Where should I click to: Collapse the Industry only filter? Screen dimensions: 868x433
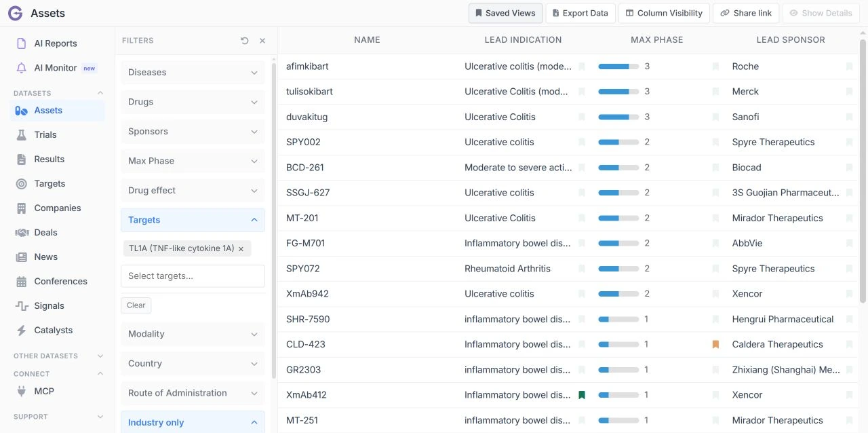[193, 422]
